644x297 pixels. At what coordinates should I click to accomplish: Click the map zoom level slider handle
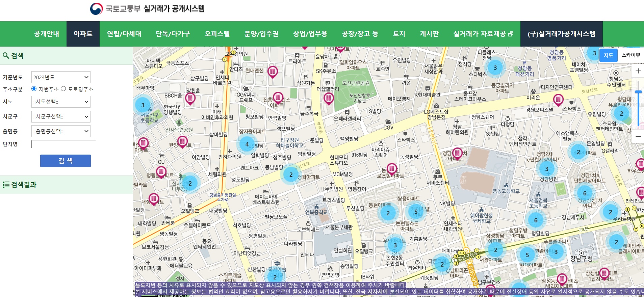638,92
